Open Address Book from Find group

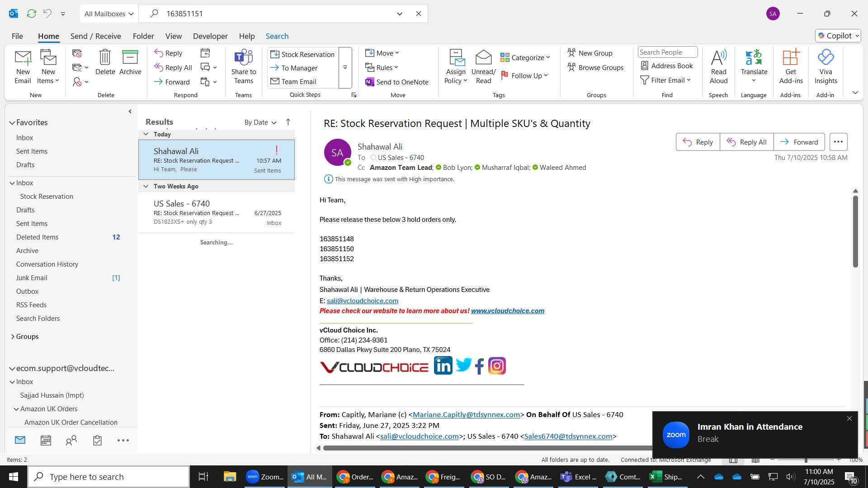(667, 66)
